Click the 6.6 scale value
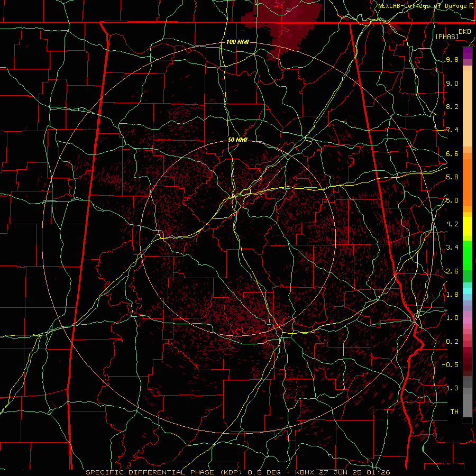The height and width of the screenshot is (476, 476). coord(452,153)
